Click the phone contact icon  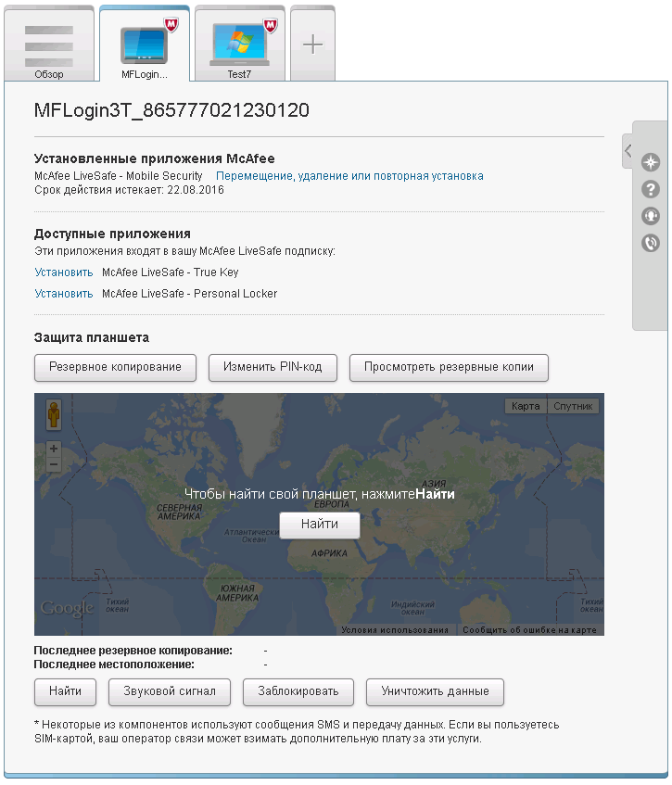pyautogui.click(x=651, y=244)
